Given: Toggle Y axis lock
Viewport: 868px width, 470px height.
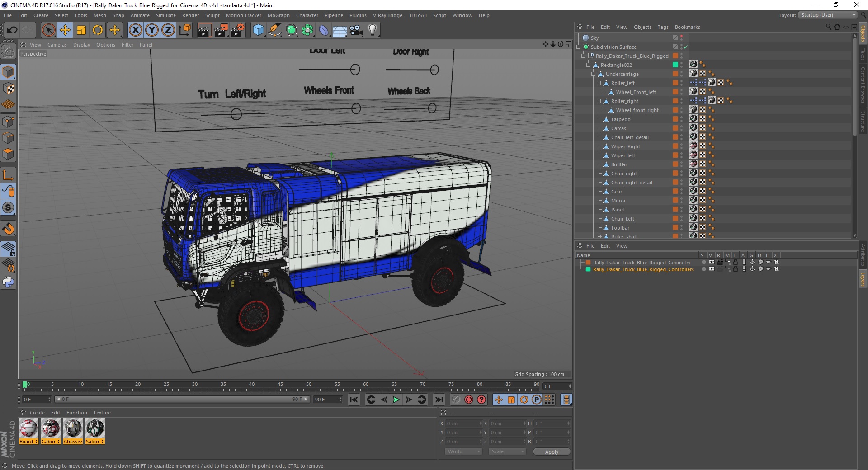Looking at the screenshot, I should click(x=152, y=30).
